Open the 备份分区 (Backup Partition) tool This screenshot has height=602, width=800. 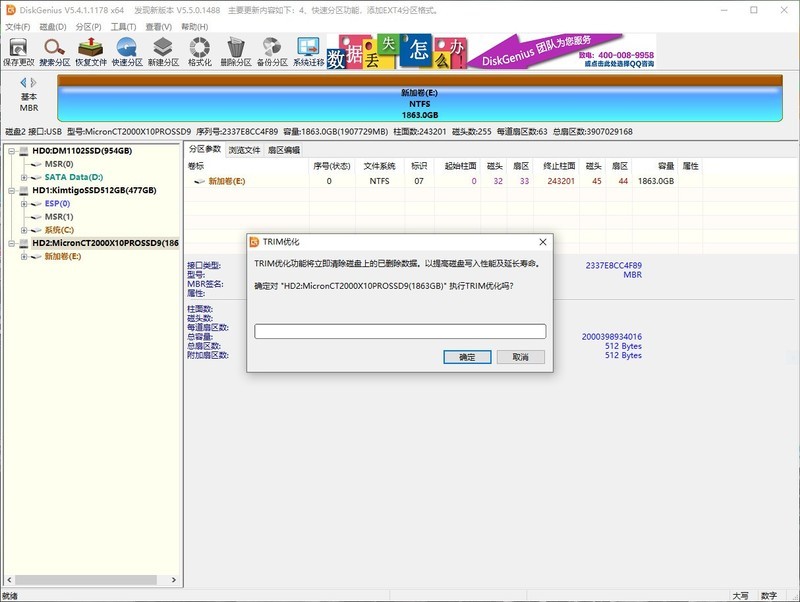click(271, 51)
